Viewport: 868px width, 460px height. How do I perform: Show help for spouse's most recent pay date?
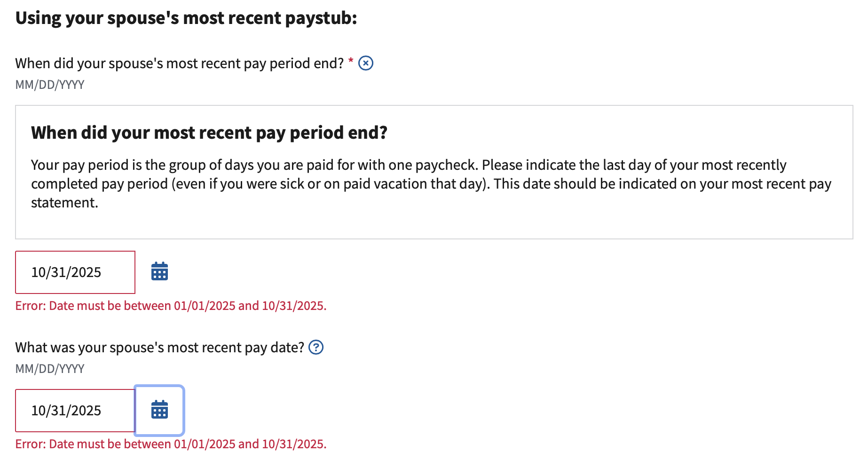[x=316, y=348]
